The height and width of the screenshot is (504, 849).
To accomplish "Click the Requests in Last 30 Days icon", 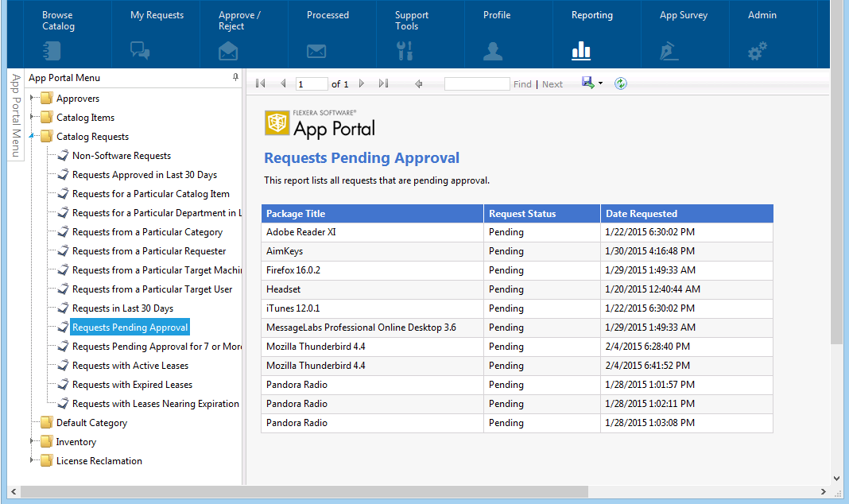I will point(63,308).
